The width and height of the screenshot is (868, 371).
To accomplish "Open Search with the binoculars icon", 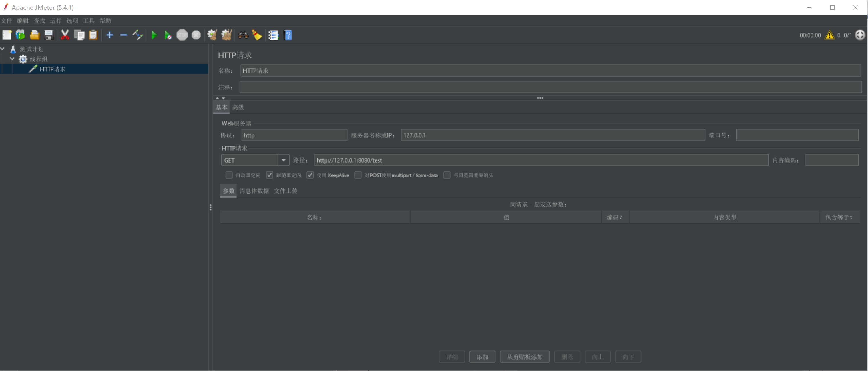I will [x=243, y=35].
